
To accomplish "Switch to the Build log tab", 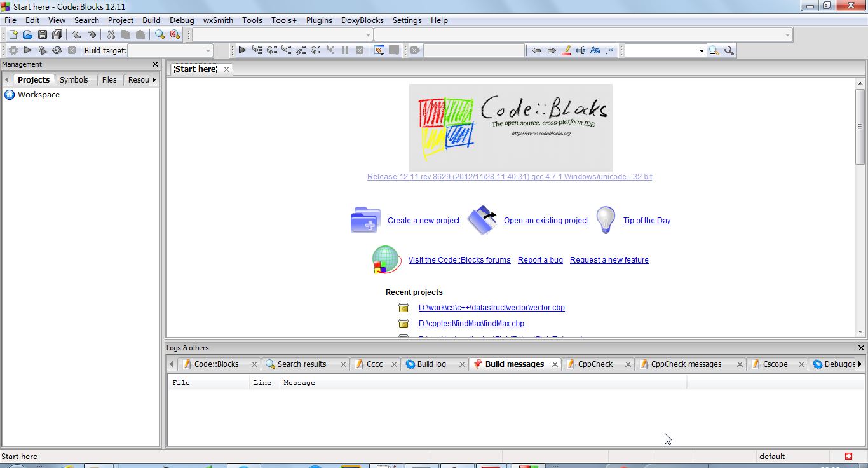I will pos(431,364).
